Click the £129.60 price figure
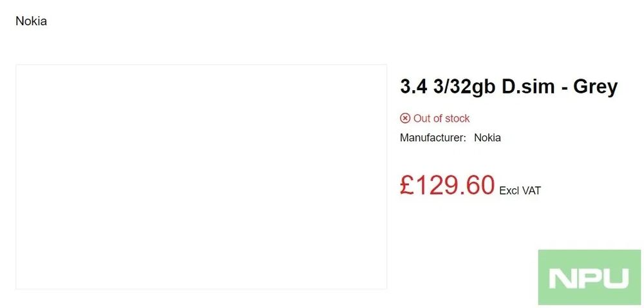 447,185
